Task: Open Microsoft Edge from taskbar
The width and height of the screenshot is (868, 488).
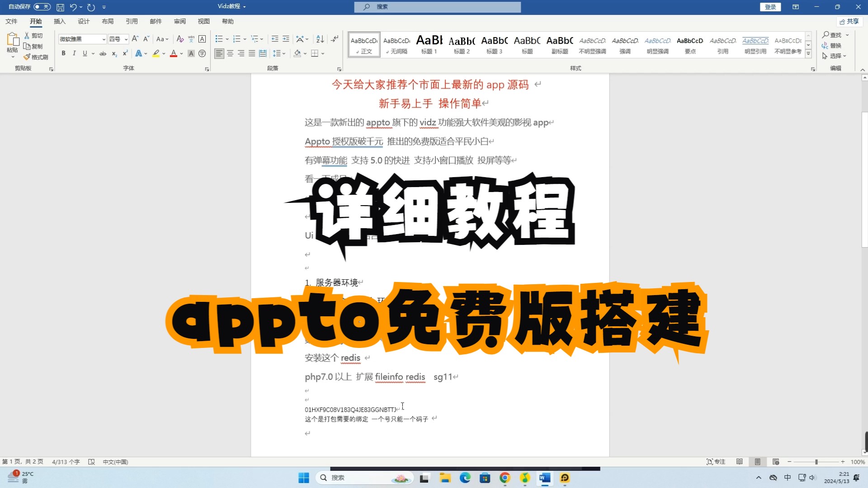Action: click(x=465, y=478)
